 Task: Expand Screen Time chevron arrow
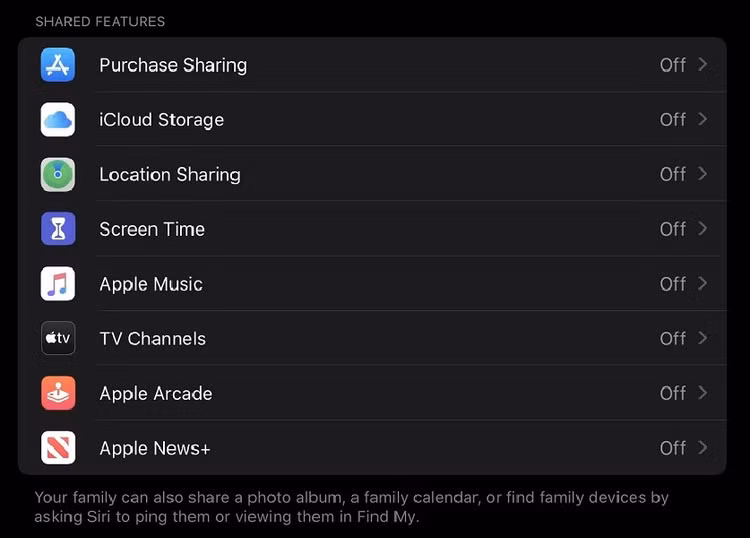[x=703, y=229]
